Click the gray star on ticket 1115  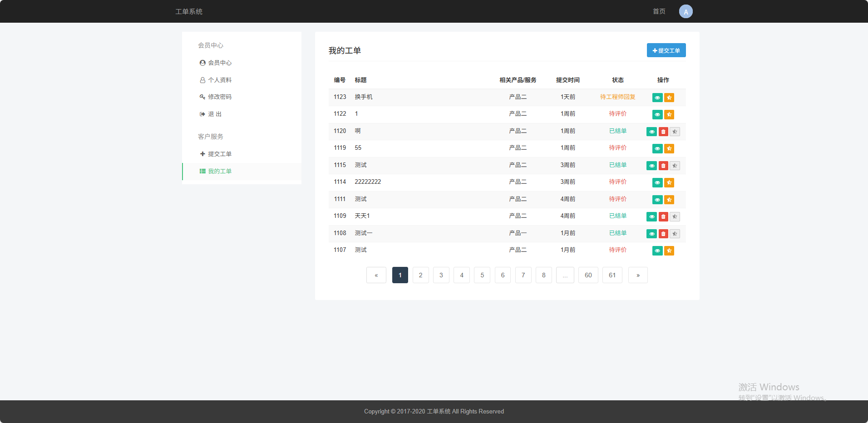tap(675, 166)
